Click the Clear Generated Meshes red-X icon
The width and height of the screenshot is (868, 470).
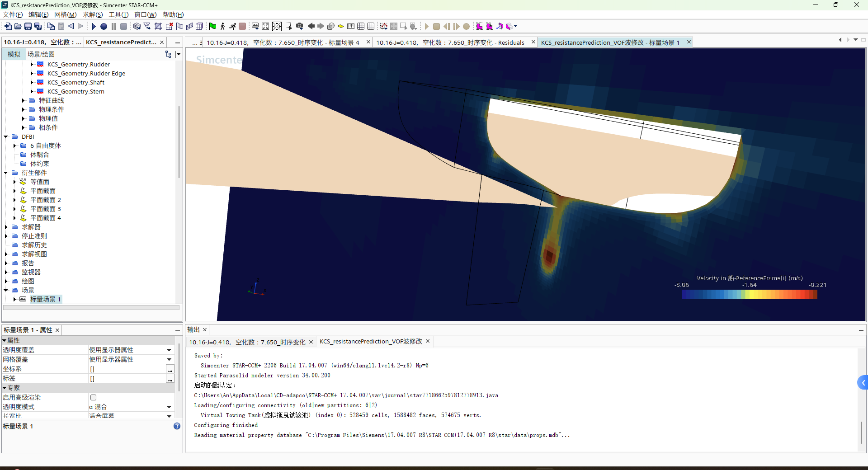[169, 26]
